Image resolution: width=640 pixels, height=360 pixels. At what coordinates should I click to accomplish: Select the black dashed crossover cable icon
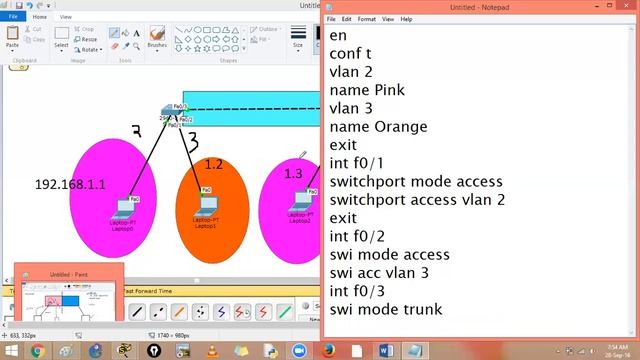pos(158,312)
